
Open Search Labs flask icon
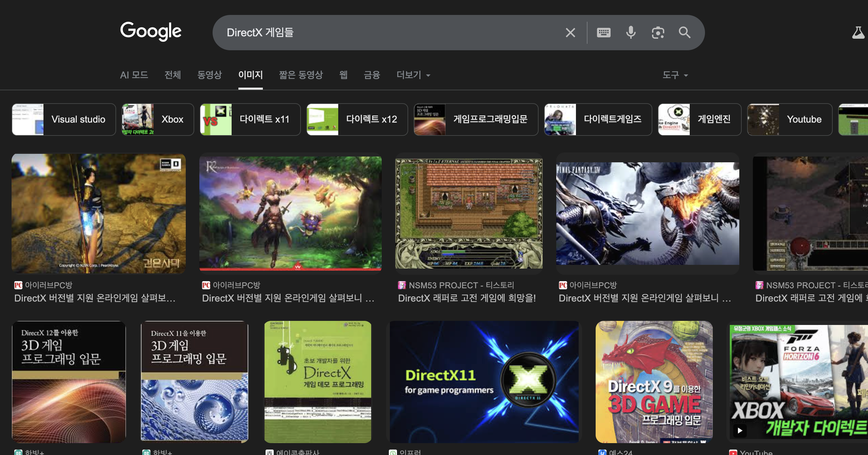(x=858, y=33)
